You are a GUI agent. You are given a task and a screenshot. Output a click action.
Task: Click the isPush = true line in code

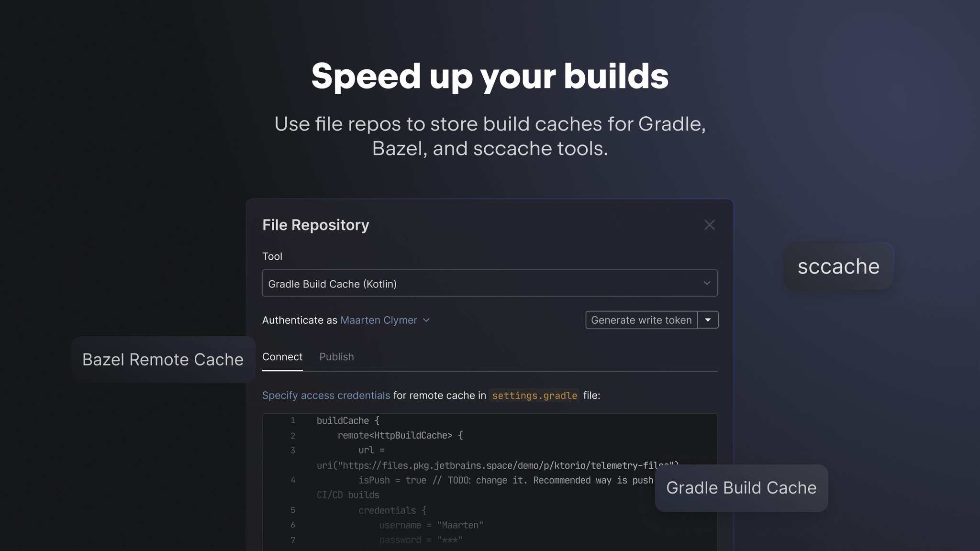[x=392, y=480]
